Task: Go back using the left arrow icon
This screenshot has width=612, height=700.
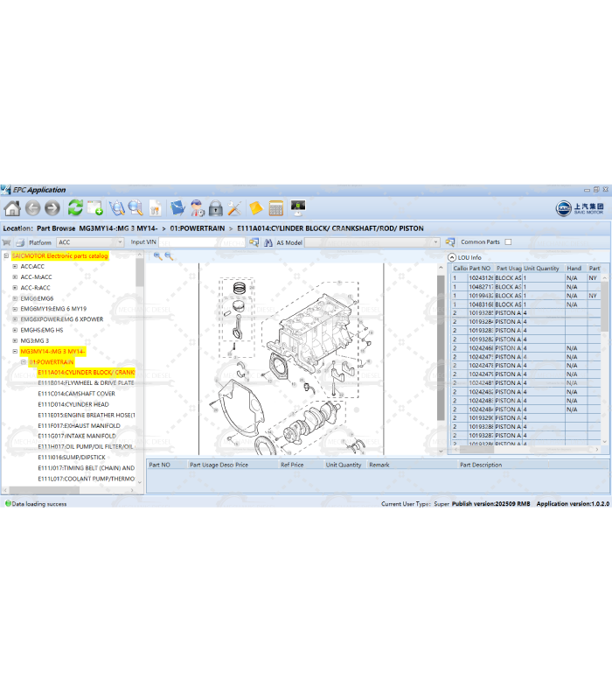Action: point(32,208)
